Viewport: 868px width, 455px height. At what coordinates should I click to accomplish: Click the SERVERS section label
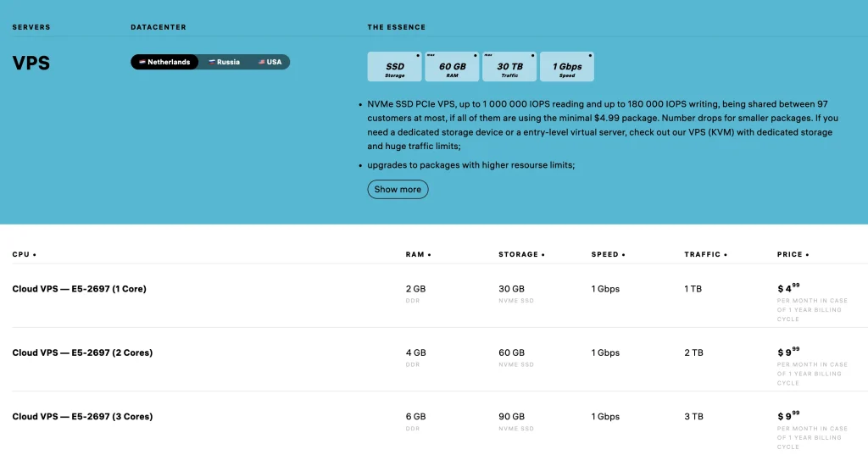click(31, 27)
